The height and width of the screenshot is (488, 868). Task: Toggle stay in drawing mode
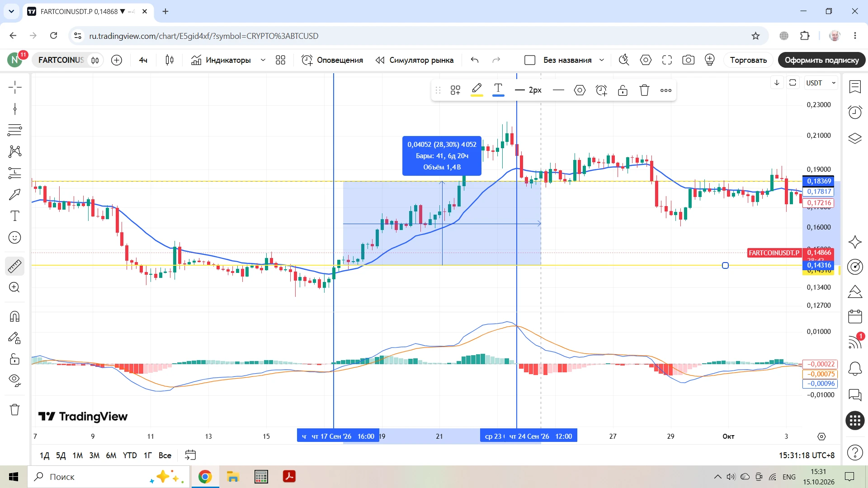(15, 338)
